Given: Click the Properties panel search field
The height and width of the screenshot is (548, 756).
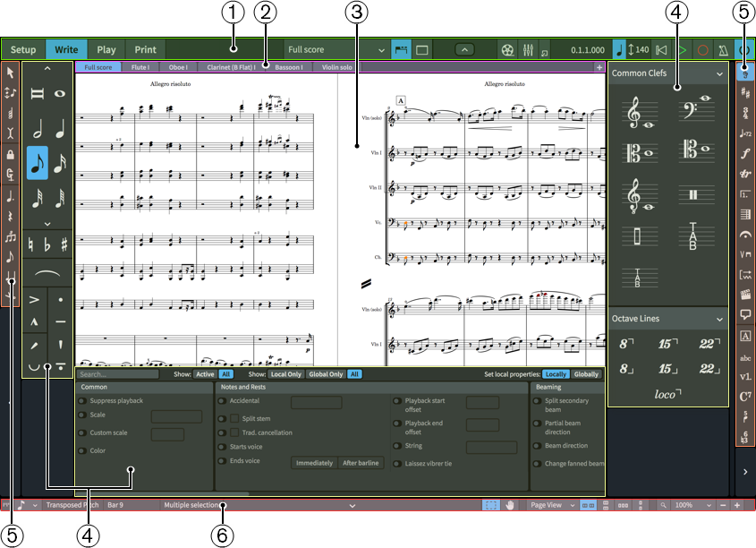Looking at the screenshot, I should coord(118,374).
